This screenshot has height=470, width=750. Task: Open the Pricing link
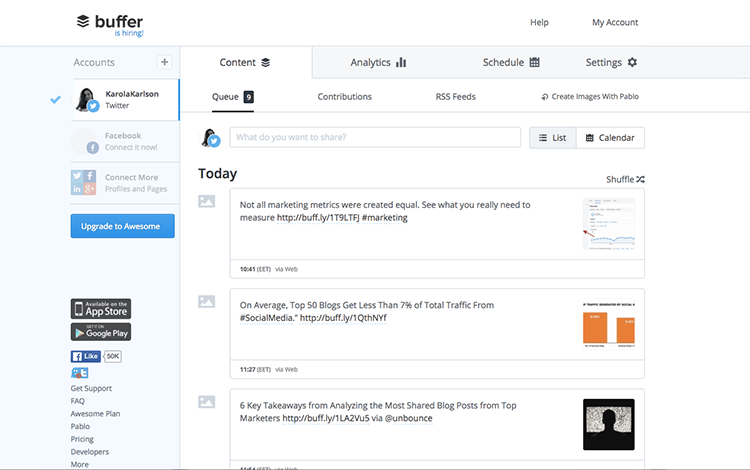click(x=82, y=439)
